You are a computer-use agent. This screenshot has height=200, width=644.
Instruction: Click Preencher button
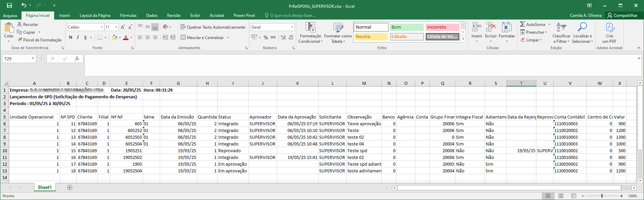pyautogui.click(x=533, y=32)
